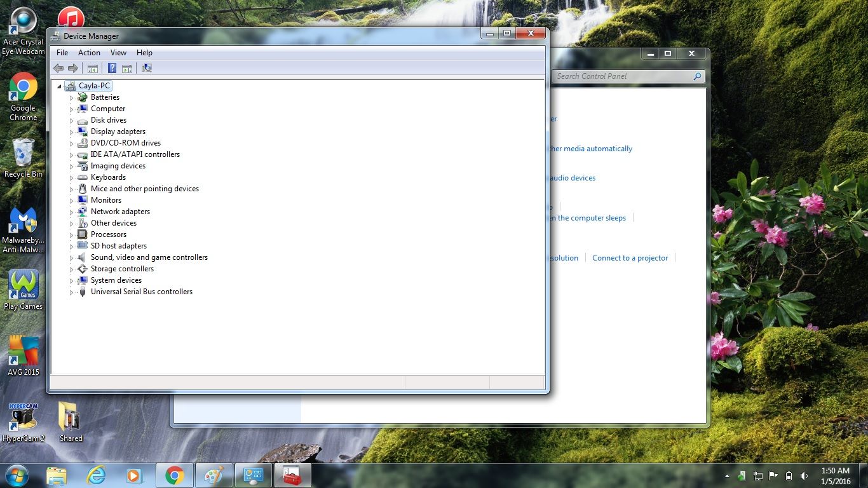The height and width of the screenshot is (488, 868).
Task: Click the Connect to a projector link
Action: click(630, 258)
